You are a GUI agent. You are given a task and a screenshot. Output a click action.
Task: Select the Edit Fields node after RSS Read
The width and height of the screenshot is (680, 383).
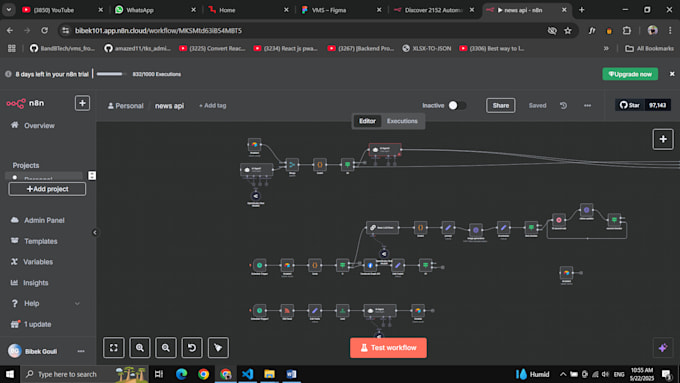click(x=315, y=310)
